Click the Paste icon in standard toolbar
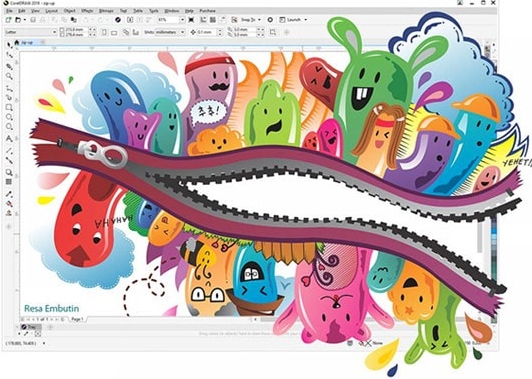 tap(73, 20)
